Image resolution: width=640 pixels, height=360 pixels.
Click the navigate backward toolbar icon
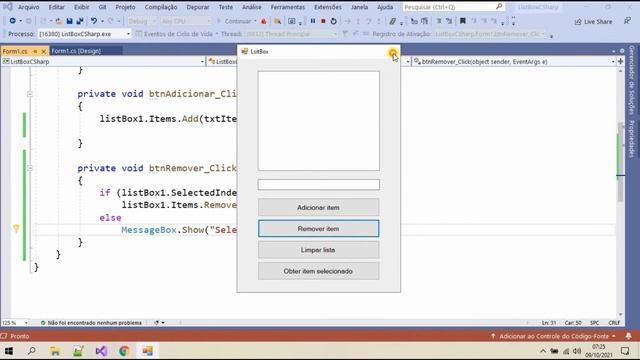pos(12,21)
